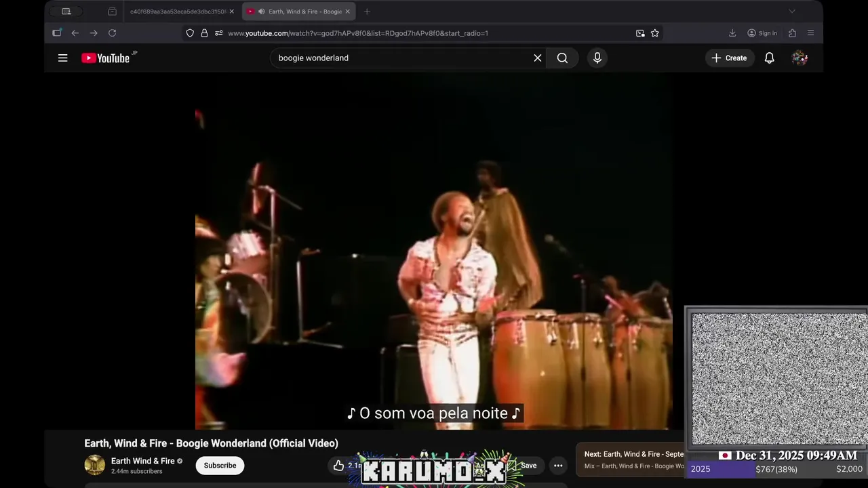Click the 2.44m subscribers text
This screenshot has width=868, height=488.
pos(136,471)
